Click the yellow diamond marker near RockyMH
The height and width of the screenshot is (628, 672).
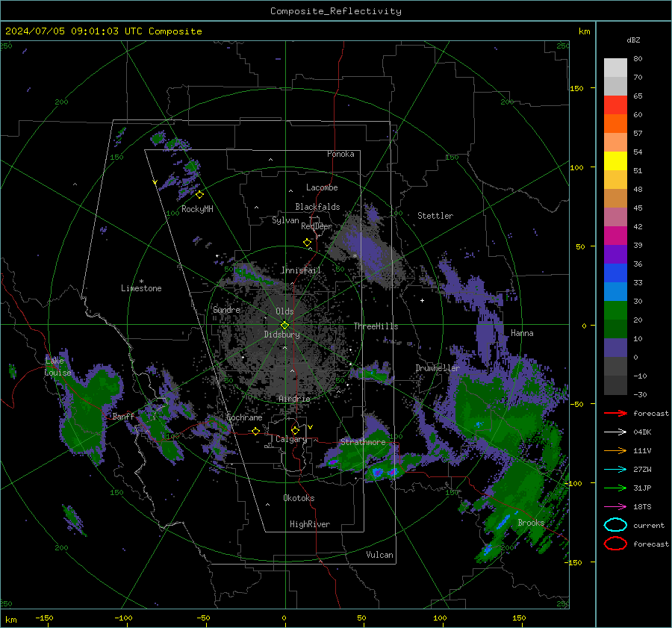pos(199,195)
